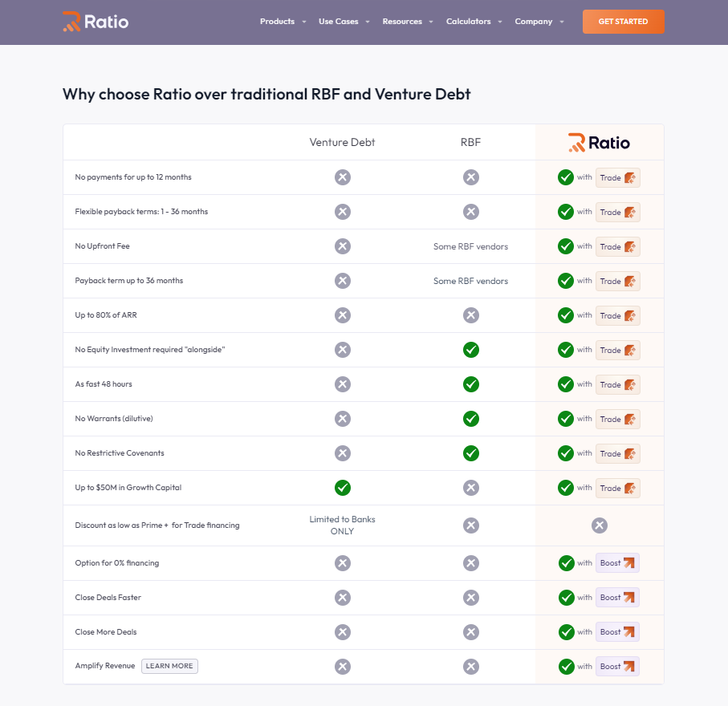This screenshot has width=728, height=706.
Task: Click the Trade badge in No Warrants row
Action: pos(617,419)
